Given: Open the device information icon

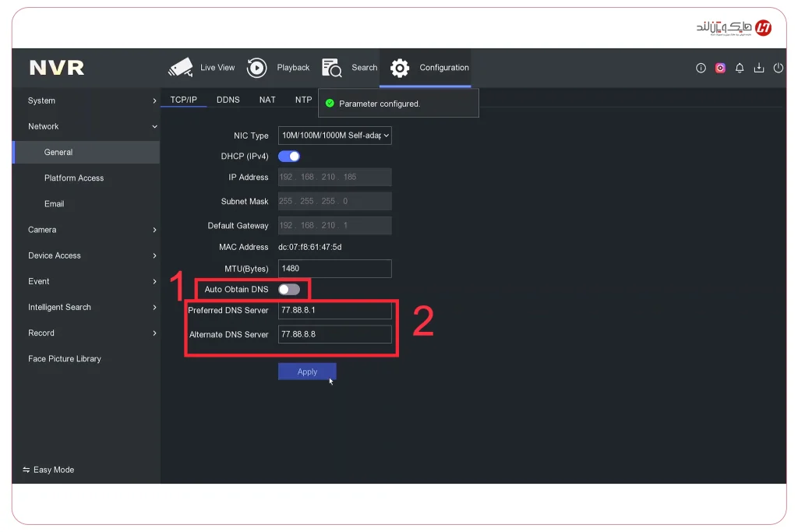Looking at the screenshot, I should [x=701, y=68].
